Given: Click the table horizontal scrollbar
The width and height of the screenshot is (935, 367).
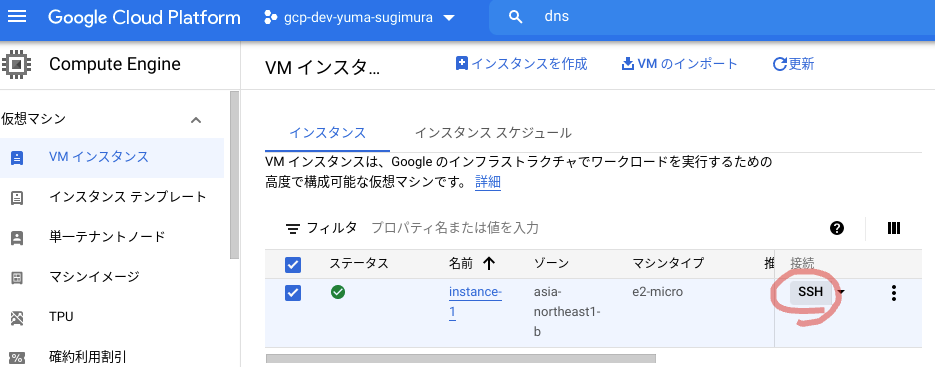Looking at the screenshot, I should click(x=460, y=359).
